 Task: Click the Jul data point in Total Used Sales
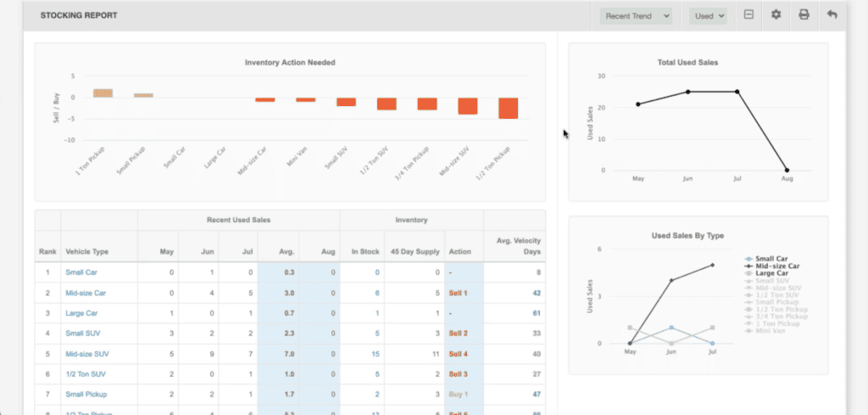737,92
